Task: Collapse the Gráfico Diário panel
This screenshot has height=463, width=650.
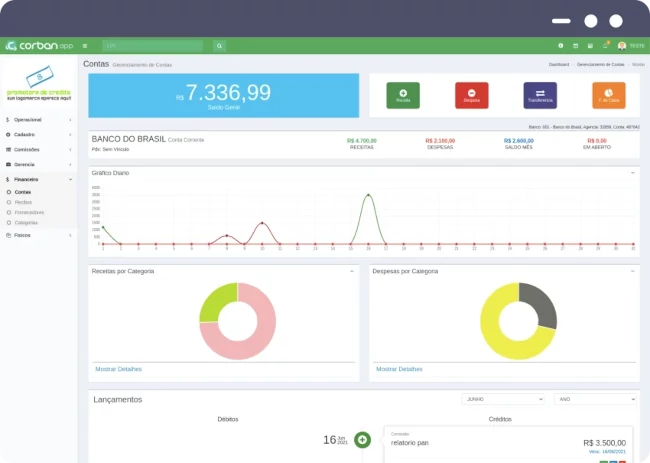Action: 632,173
